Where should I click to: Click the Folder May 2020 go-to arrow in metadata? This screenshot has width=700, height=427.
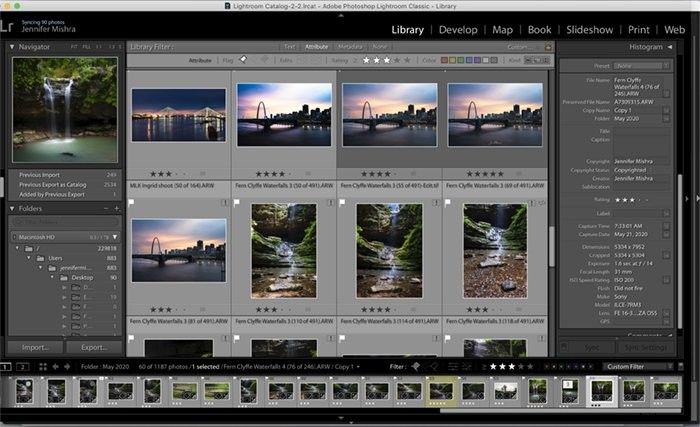[666, 119]
